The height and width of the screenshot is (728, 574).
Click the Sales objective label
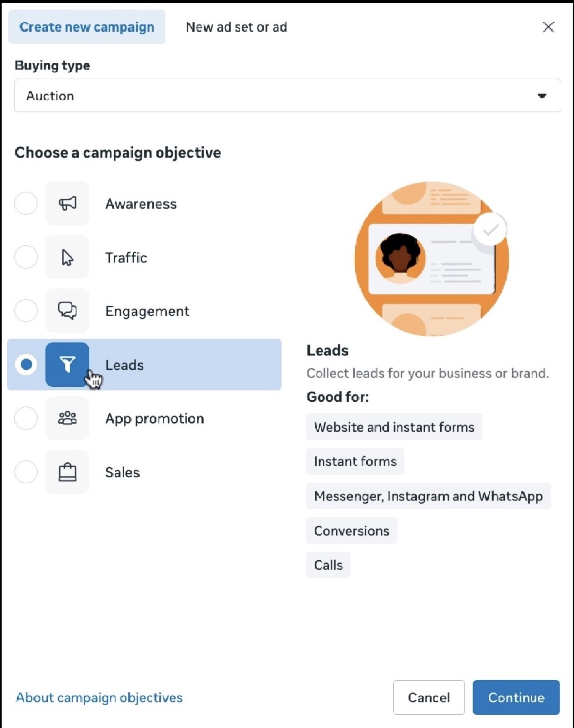(122, 472)
